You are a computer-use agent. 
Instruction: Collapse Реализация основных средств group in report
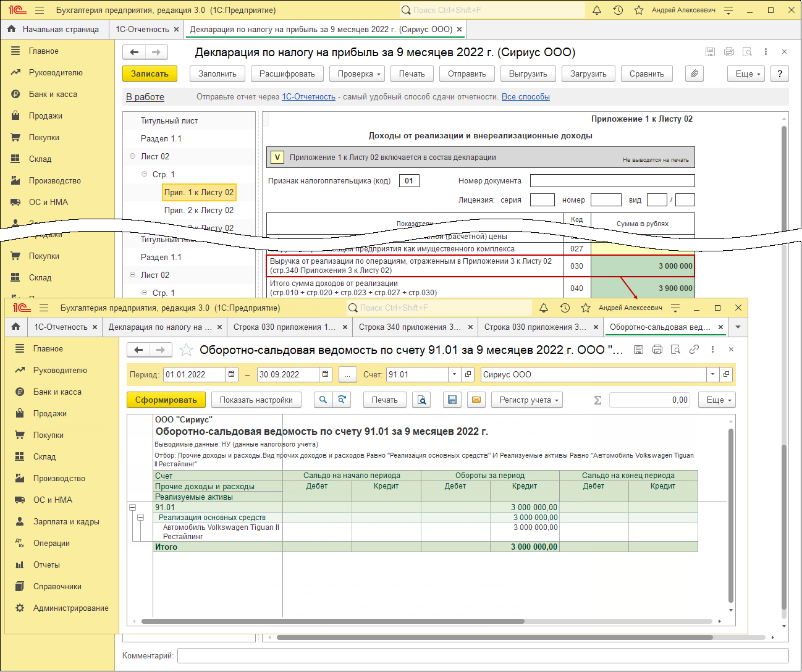pyautogui.click(x=141, y=518)
